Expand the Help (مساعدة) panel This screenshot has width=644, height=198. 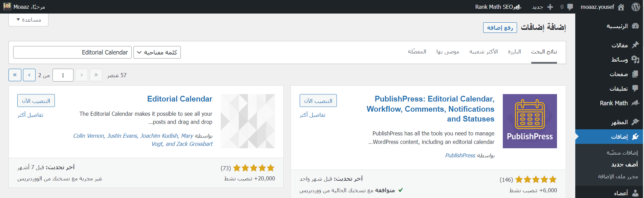(x=28, y=20)
